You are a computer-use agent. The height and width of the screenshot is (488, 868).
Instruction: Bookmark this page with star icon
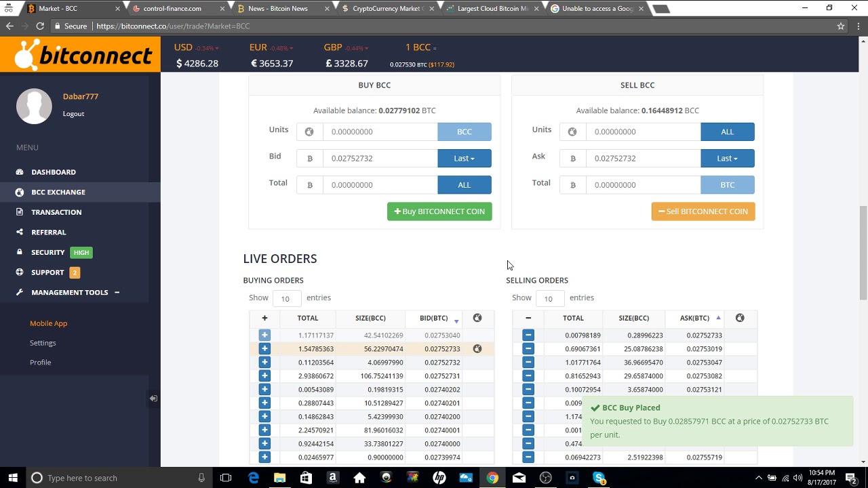click(841, 26)
